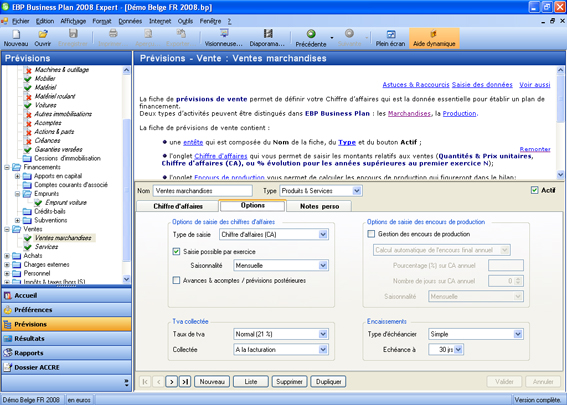The image size is (567, 405).
Task: Go to previous record arrow button
Action: click(x=158, y=381)
